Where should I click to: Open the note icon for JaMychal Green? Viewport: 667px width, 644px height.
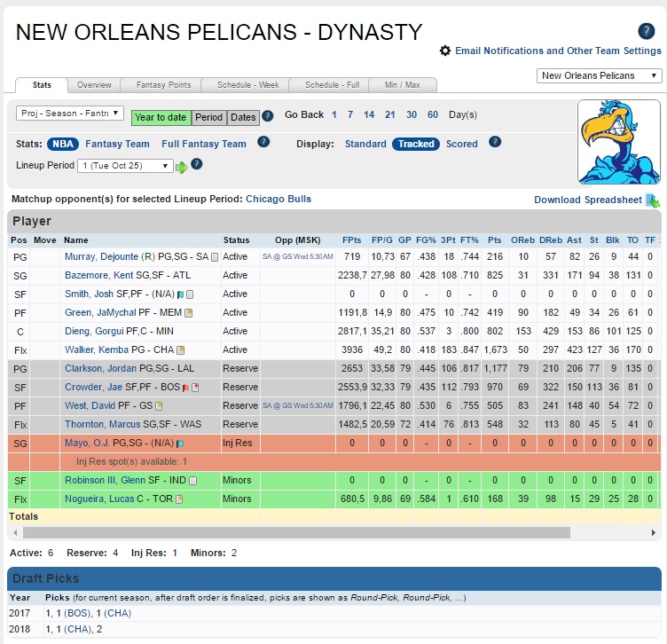pos(188,313)
